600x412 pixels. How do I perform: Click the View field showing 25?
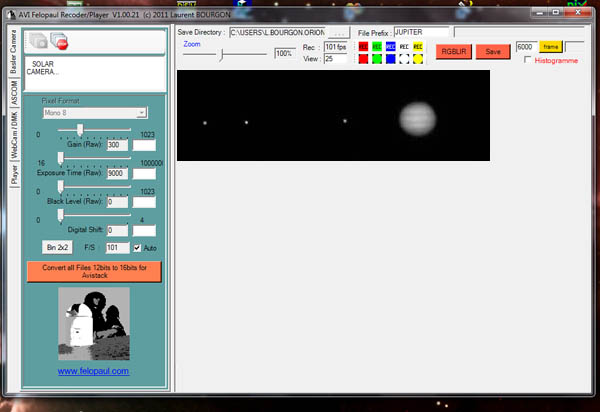point(336,59)
